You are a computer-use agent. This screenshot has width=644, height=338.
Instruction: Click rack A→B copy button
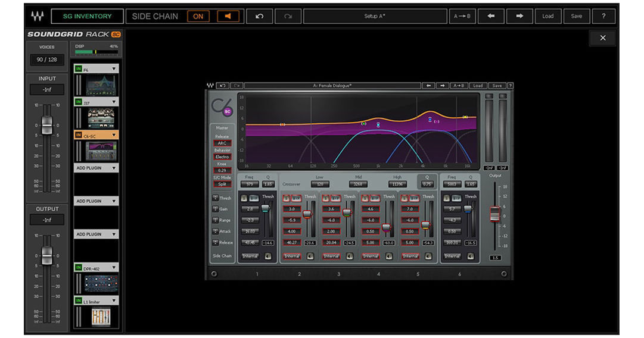click(462, 17)
